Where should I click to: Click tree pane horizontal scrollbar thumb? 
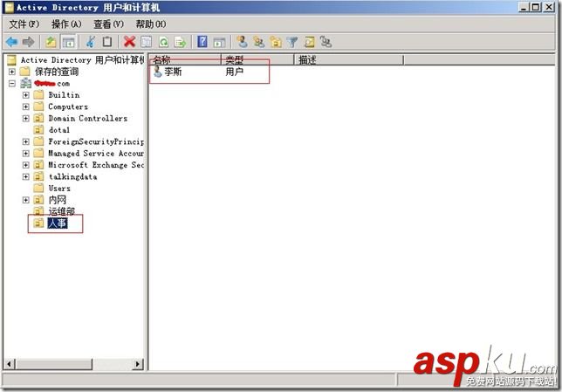(x=54, y=364)
